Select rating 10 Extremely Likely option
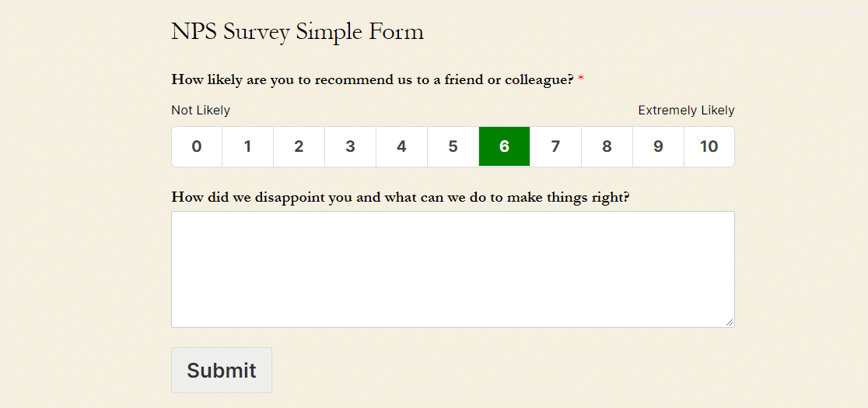 pos(709,146)
